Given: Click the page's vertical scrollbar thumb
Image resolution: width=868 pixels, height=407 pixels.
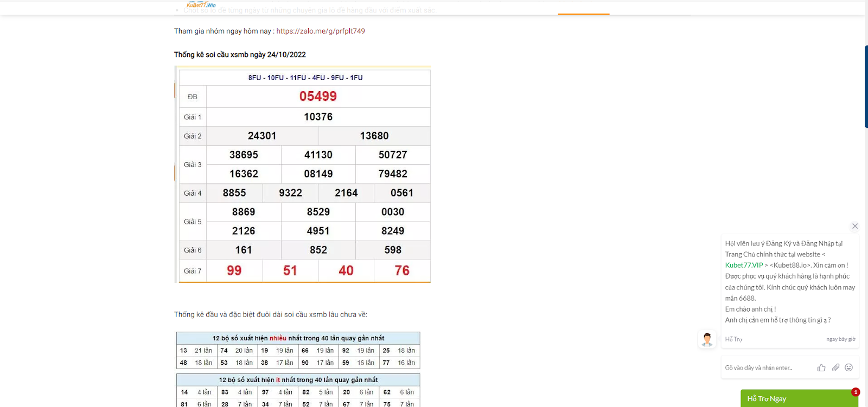Looking at the screenshot, I should 866,87.
